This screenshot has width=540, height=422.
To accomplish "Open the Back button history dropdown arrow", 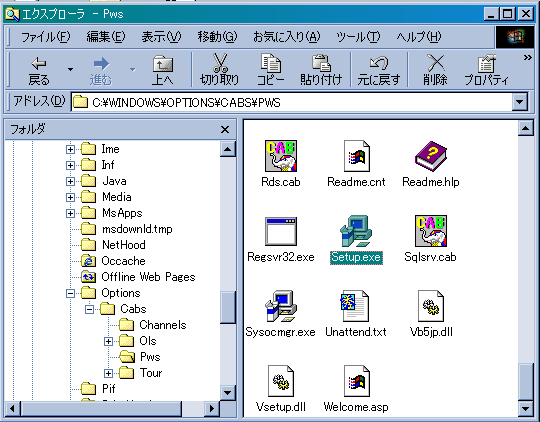I will (70, 70).
